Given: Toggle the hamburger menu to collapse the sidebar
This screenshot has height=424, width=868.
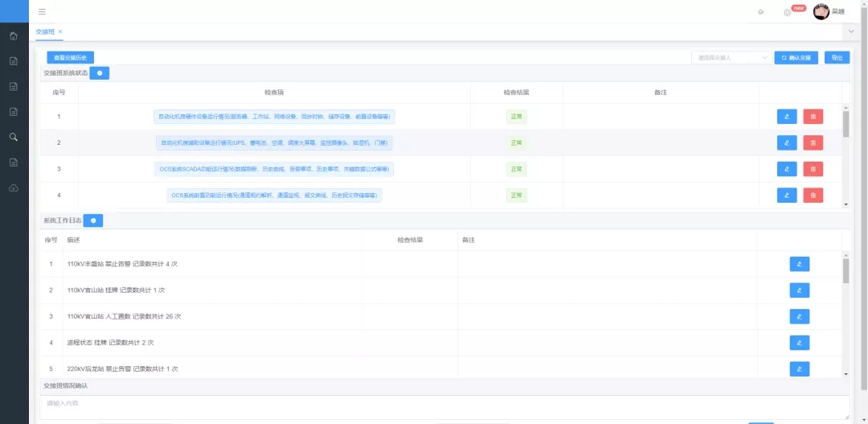Looking at the screenshot, I should pos(42,12).
